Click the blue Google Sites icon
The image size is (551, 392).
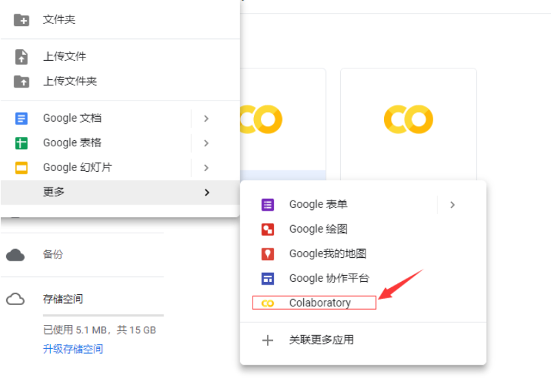pos(268,278)
